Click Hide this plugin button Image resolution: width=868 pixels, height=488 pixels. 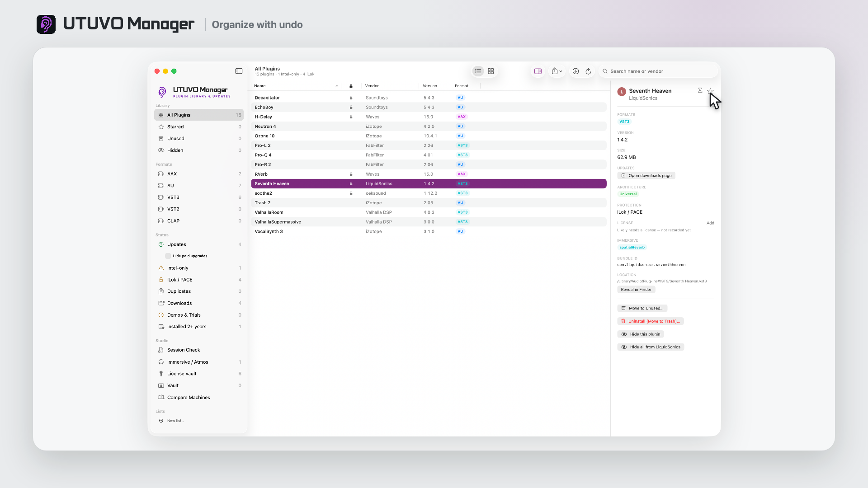[640, 334]
